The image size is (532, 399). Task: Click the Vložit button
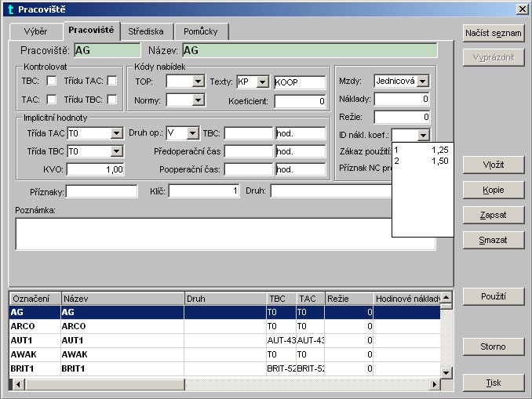(494, 165)
